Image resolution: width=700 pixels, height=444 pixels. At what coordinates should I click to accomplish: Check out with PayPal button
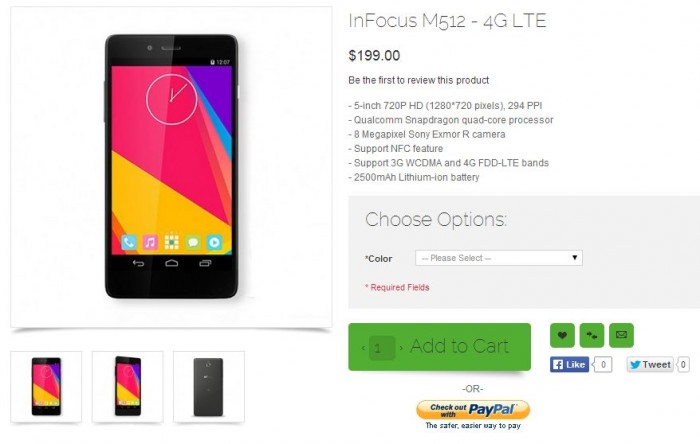pos(473,410)
